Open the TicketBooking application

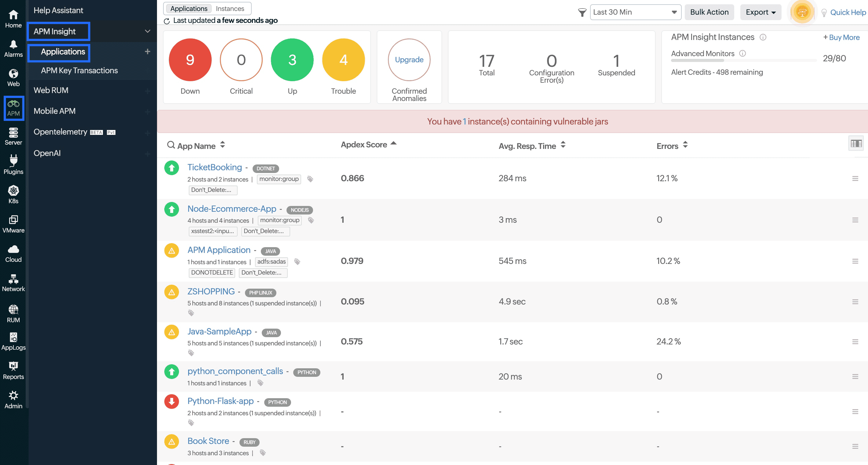[215, 167]
